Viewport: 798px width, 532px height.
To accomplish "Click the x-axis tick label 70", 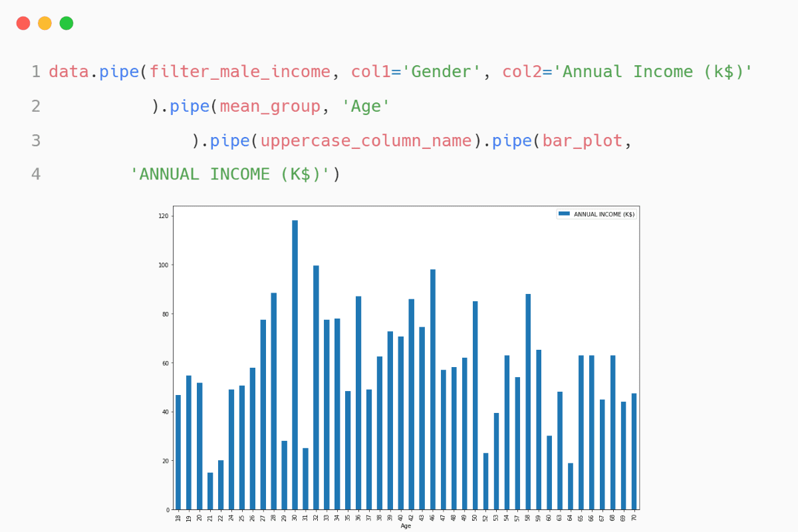I will (x=634, y=517).
